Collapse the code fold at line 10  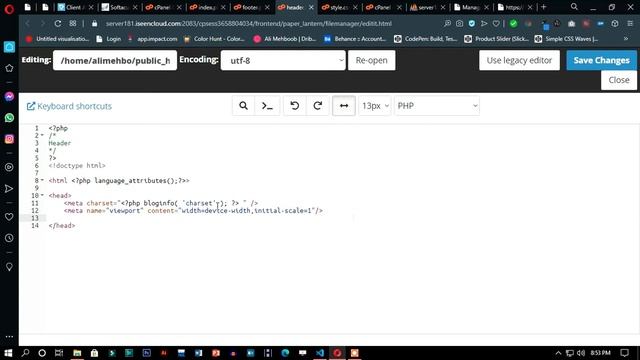(42, 196)
